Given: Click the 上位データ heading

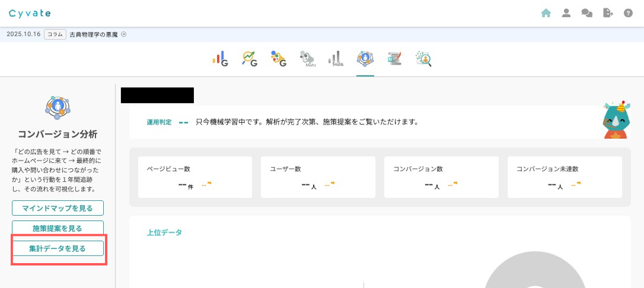Looking at the screenshot, I should click(x=164, y=233).
